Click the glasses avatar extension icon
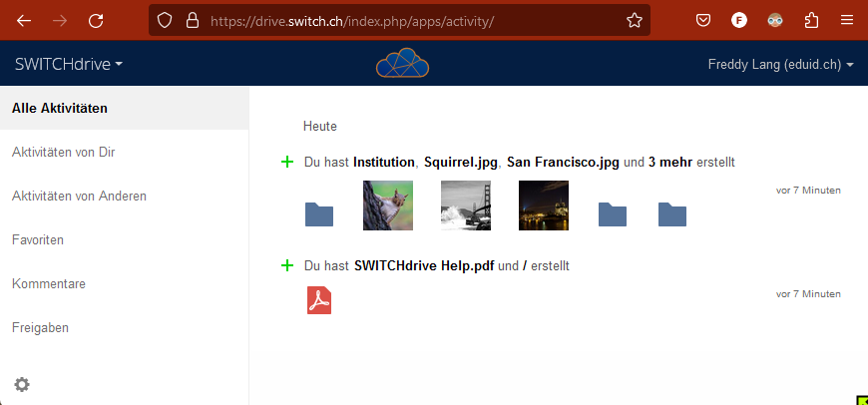 tap(775, 21)
